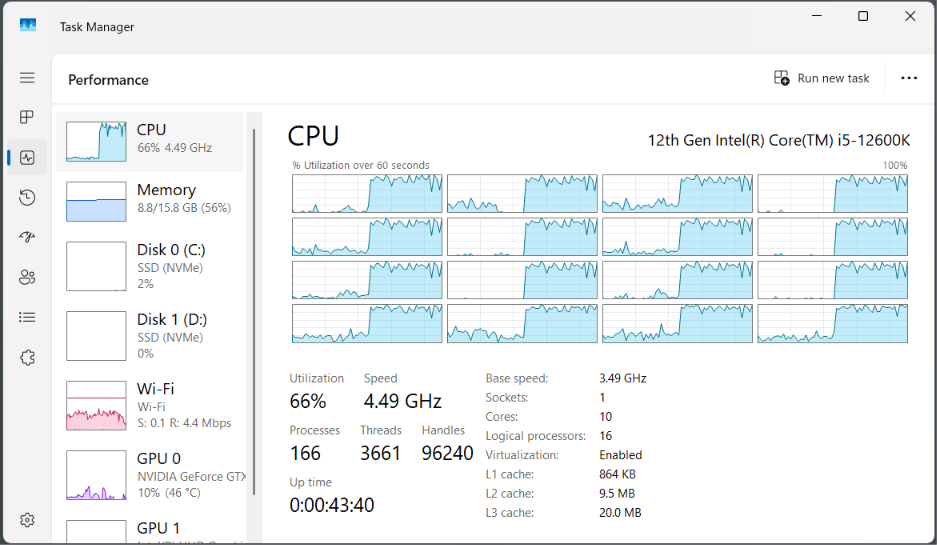This screenshot has height=545, width=937.
Task: Click the first logical processor graph
Action: (367, 194)
